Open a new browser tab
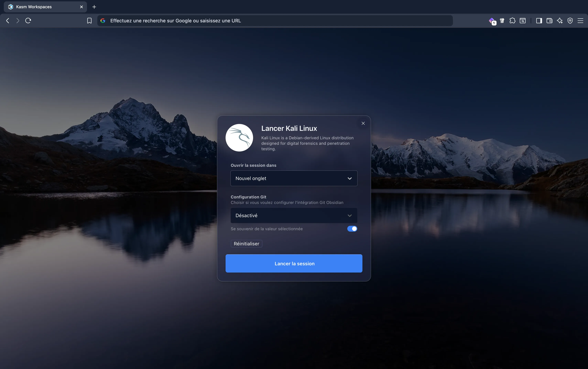Viewport: 588px width, 369px height. (x=94, y=7)
